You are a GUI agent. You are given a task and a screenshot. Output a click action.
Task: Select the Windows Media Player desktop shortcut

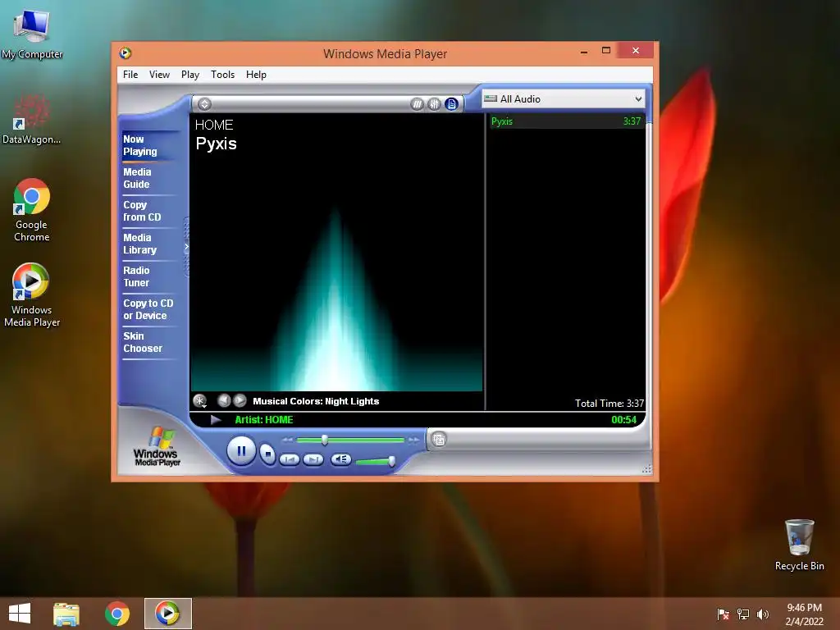pos(32,294)
